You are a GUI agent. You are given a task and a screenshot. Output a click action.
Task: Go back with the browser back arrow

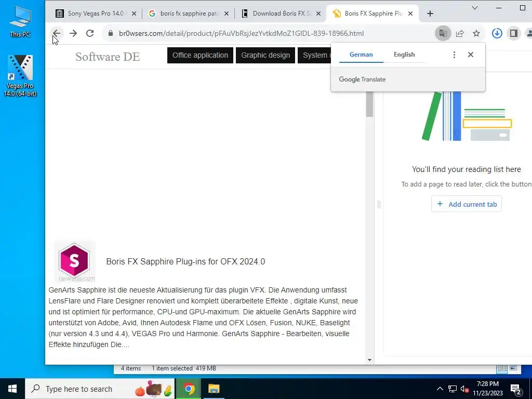(x=56, y=33)
